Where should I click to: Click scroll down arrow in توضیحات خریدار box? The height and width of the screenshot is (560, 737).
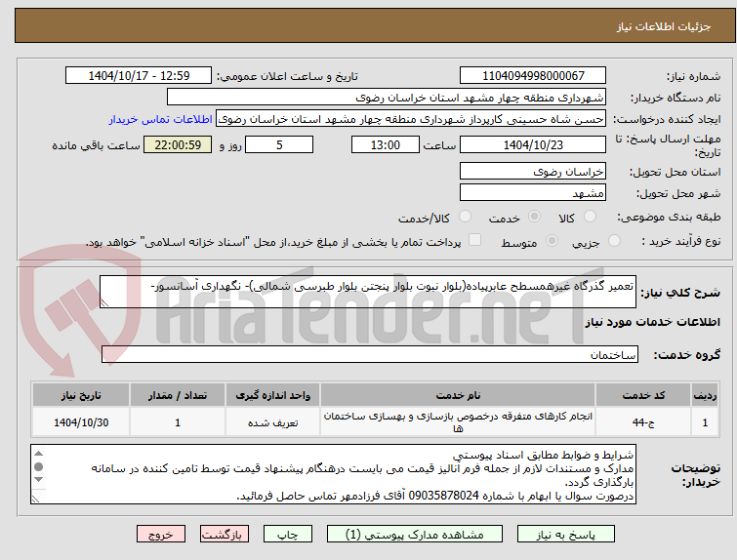(x=38, y=480)
